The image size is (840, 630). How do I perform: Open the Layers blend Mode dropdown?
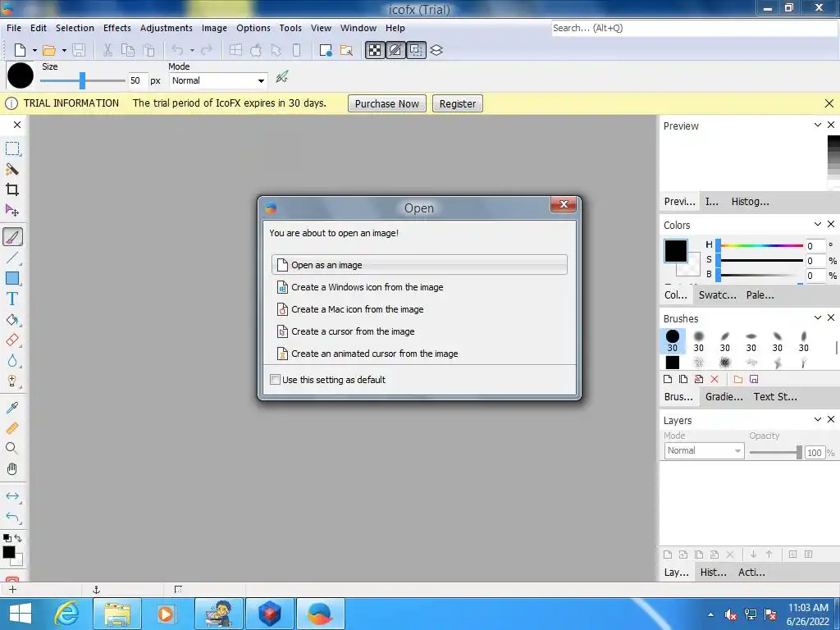[x=704, y=451]
